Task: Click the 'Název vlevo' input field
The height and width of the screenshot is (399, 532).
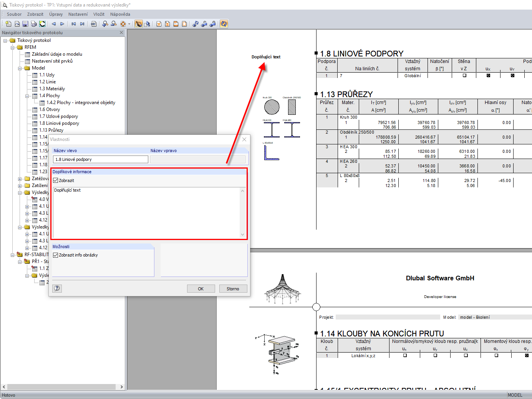Action: [x=100, y=159]
